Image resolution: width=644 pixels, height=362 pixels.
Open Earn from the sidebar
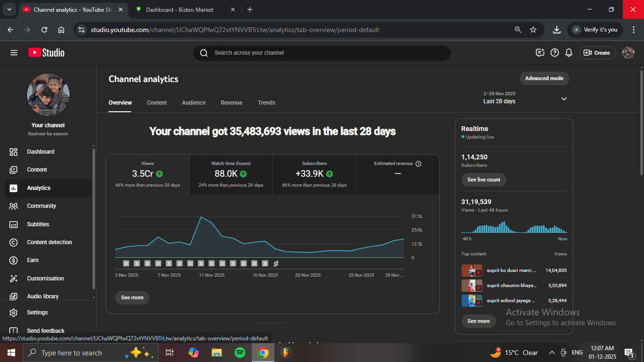click(x=33, y=260)
